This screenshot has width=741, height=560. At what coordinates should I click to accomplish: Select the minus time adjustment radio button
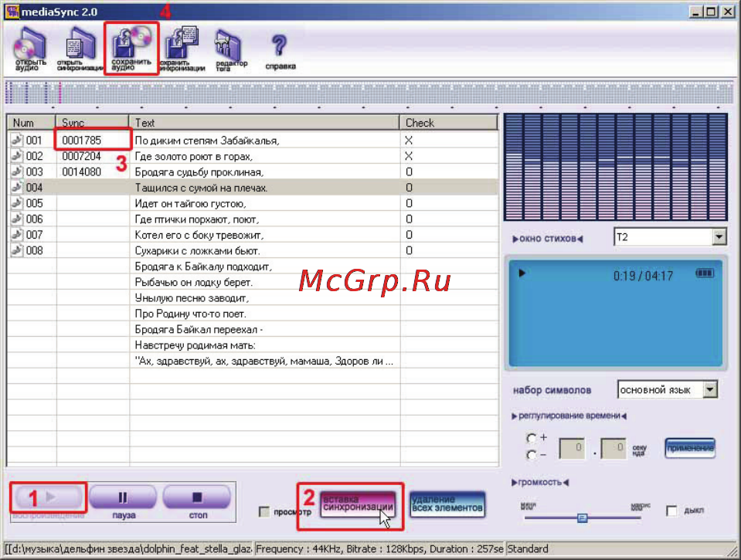pos(531,455)
